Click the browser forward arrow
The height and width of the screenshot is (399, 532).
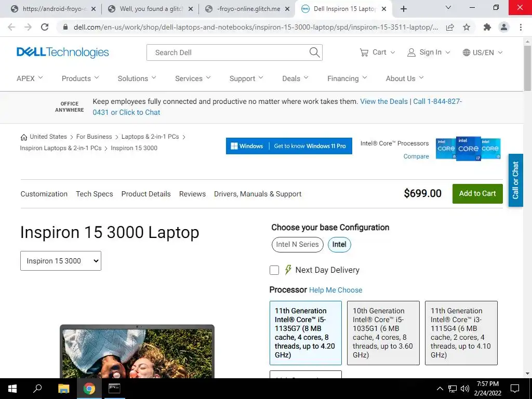click(x=28, y=27)
